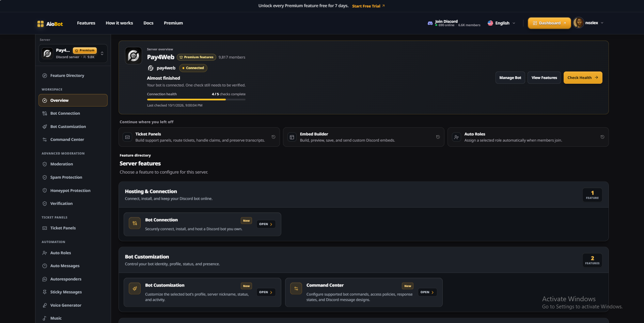This screenshot has height=323, width=644.
Task: Click the Sticky Messages pin icon
Action: click(x=45, y=292)
